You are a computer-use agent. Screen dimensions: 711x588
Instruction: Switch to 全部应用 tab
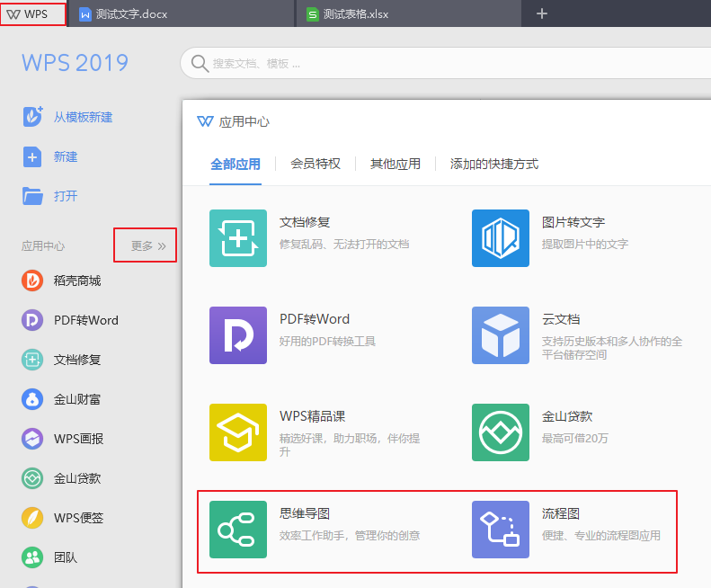coord(236,164)
